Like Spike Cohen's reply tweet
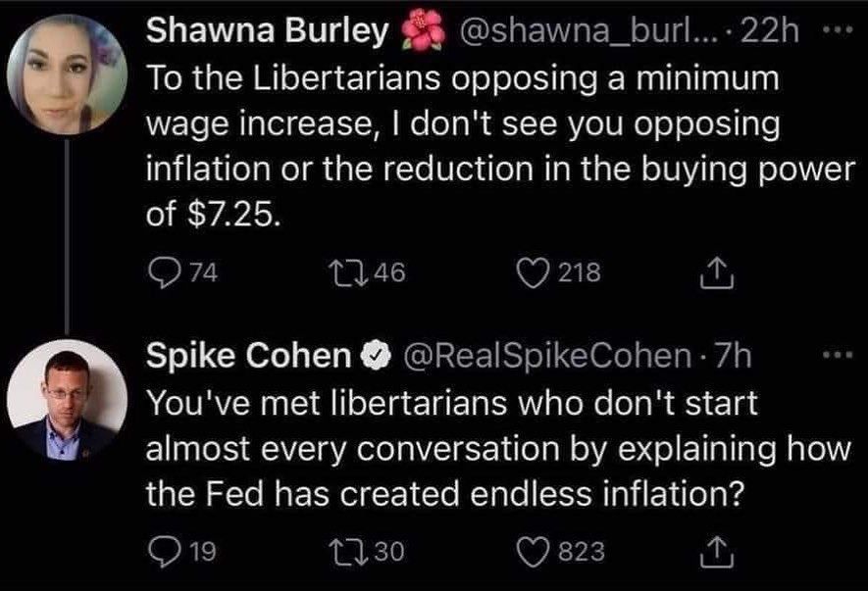Screen dimensions: 868x591 click(x=533, y=552)
